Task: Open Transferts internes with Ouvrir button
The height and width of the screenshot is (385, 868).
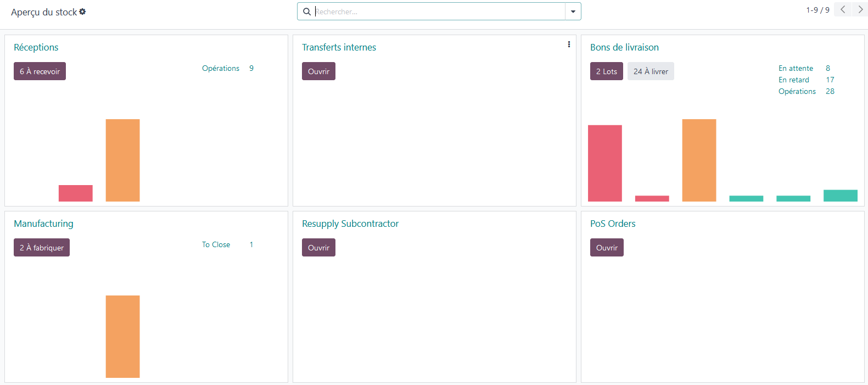Action: 318,71
